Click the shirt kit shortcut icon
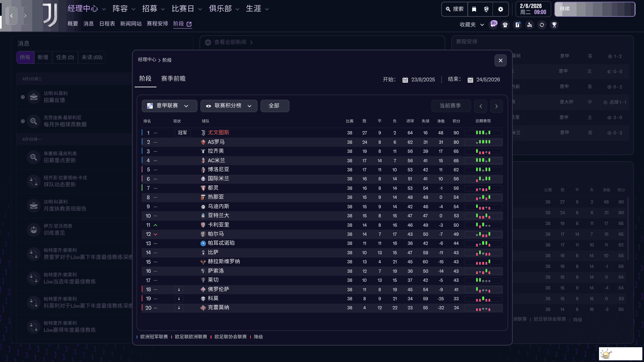 pyautogui.click(x=505, y=25)
